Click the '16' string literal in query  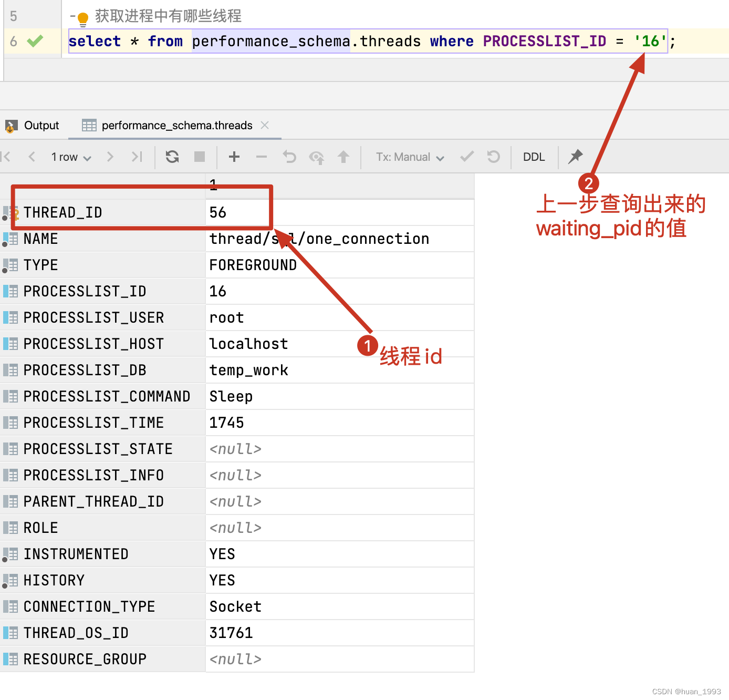click(x=650, y=41)
